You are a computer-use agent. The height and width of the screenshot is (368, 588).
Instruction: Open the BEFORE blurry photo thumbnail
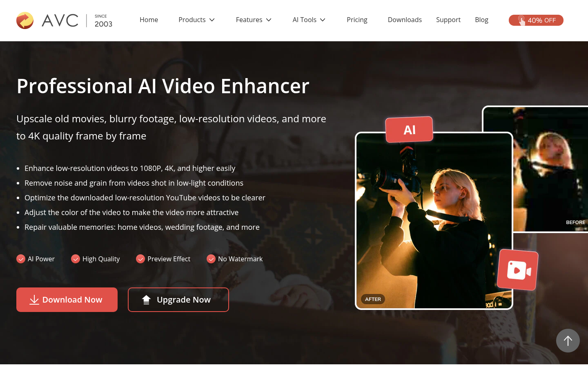(x=550, y=169)
